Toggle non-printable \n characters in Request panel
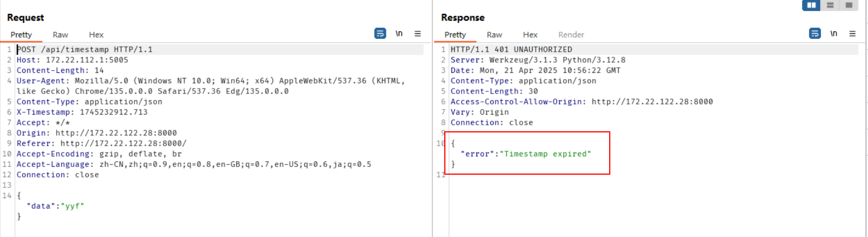The width and height of the screenshot is (868, 237). pyautogui.click(x=399, y=34)
